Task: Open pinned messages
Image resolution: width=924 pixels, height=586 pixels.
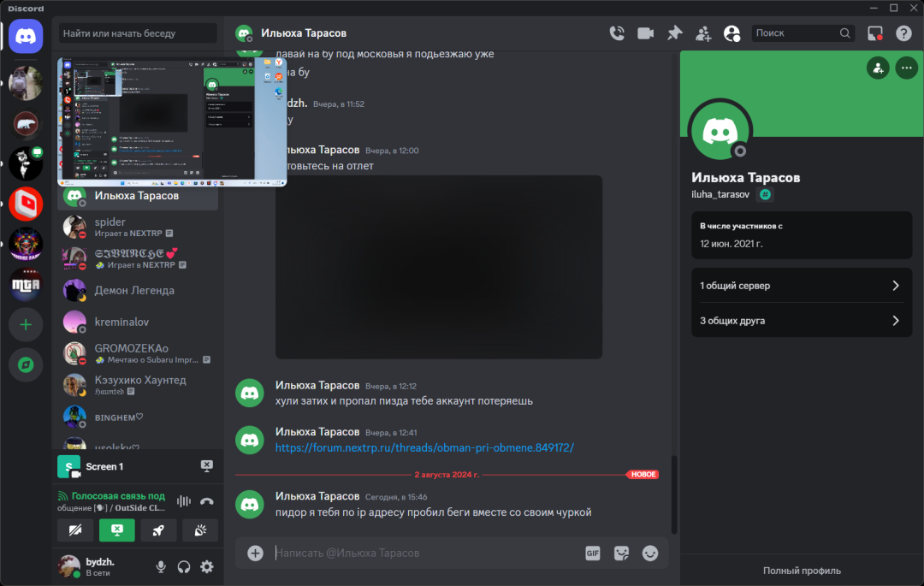Action: tap(675, 33)
